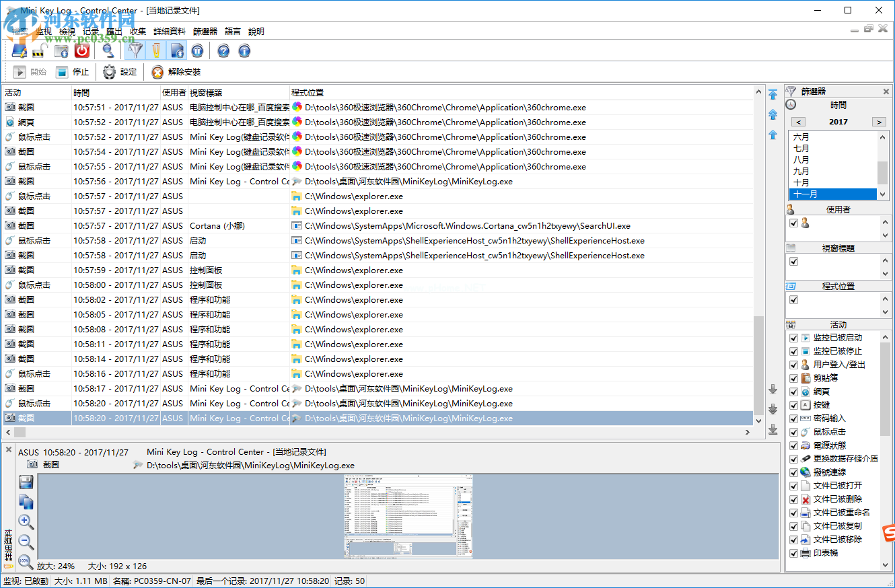Click the red power button toolbar icon
This screenshot has width=895, height=588.
click(x=82, y=50)
